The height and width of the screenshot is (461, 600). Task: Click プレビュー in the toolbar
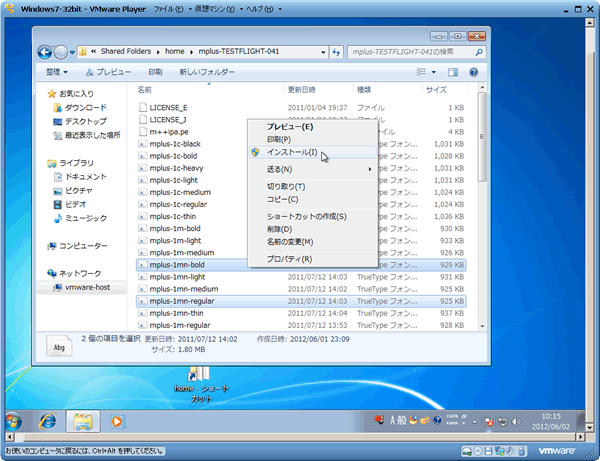pyautogui.click(x=108, y=72)
